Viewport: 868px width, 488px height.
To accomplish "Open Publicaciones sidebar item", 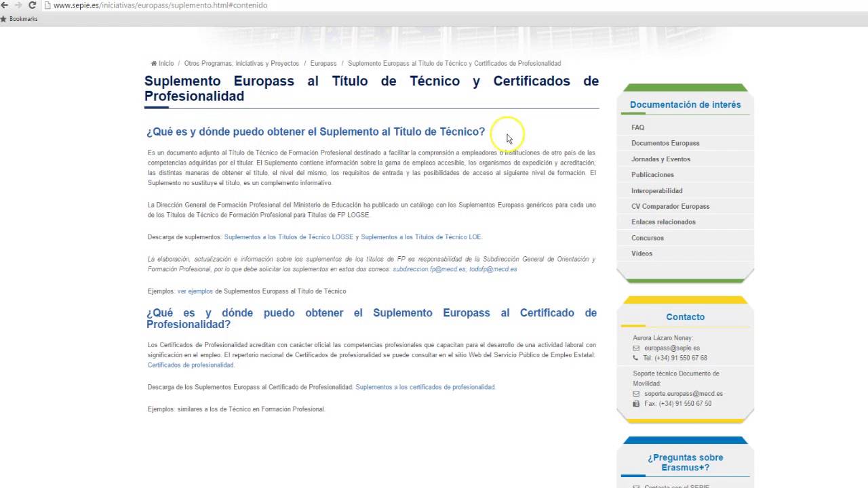I will coord(652,175).
